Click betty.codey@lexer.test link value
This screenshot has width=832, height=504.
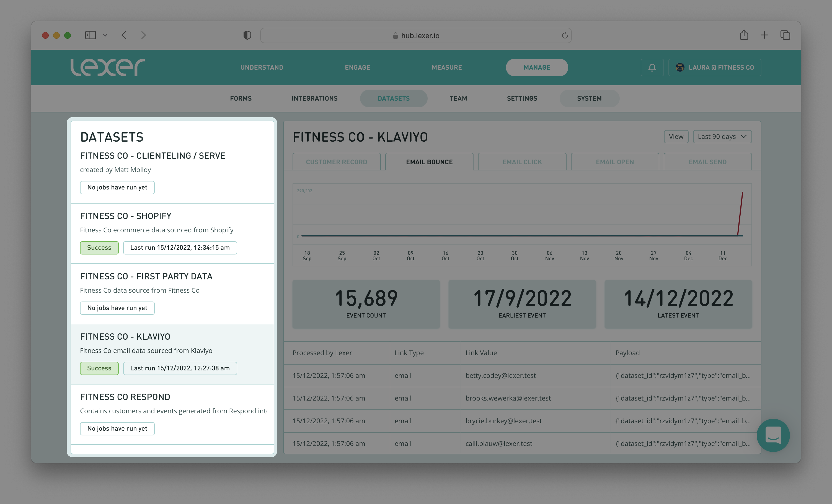[500, 375]
